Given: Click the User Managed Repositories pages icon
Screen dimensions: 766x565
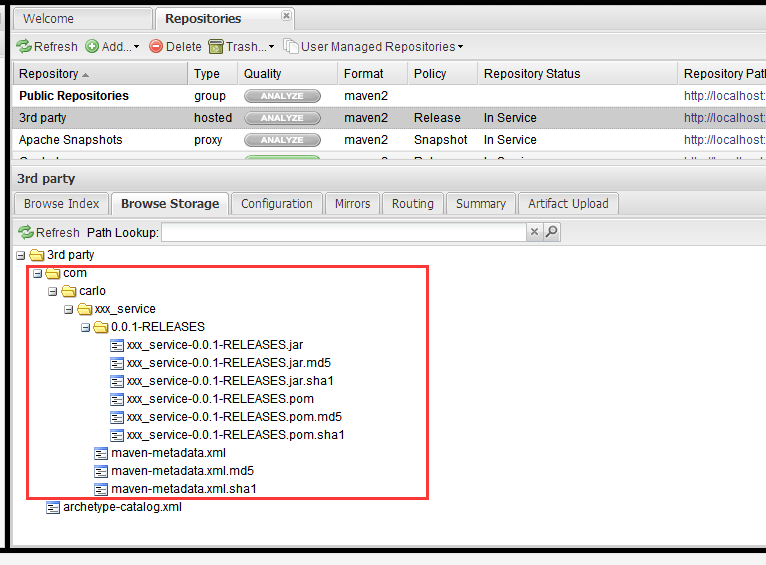Looking at the screenshot, I should click(x=291, y=46).
